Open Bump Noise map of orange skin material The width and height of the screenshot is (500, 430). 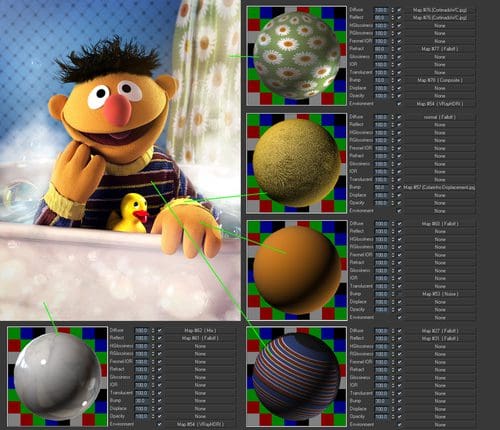pos(440,294)
